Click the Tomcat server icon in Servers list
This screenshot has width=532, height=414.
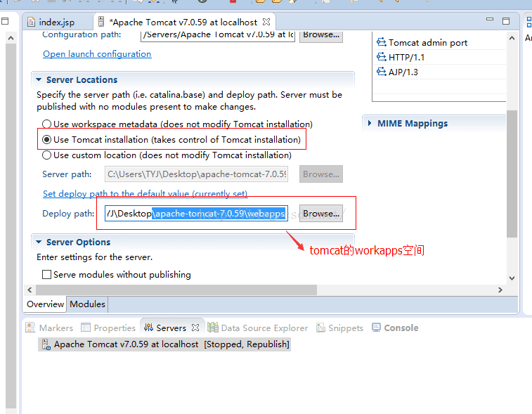(46, 344)
